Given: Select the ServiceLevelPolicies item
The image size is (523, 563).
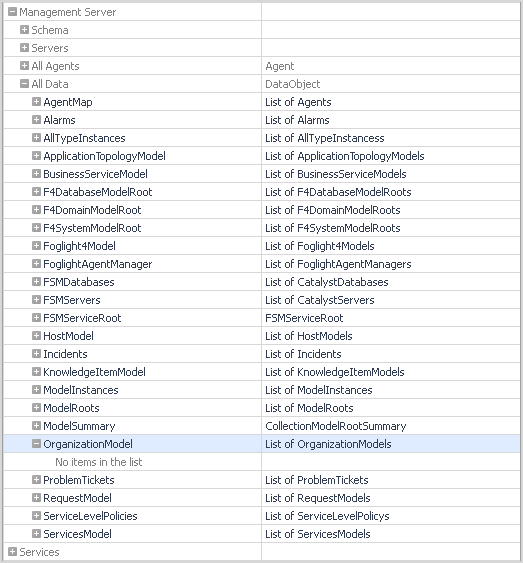Looking at the screenshot, I should click(x=90, y=516).
